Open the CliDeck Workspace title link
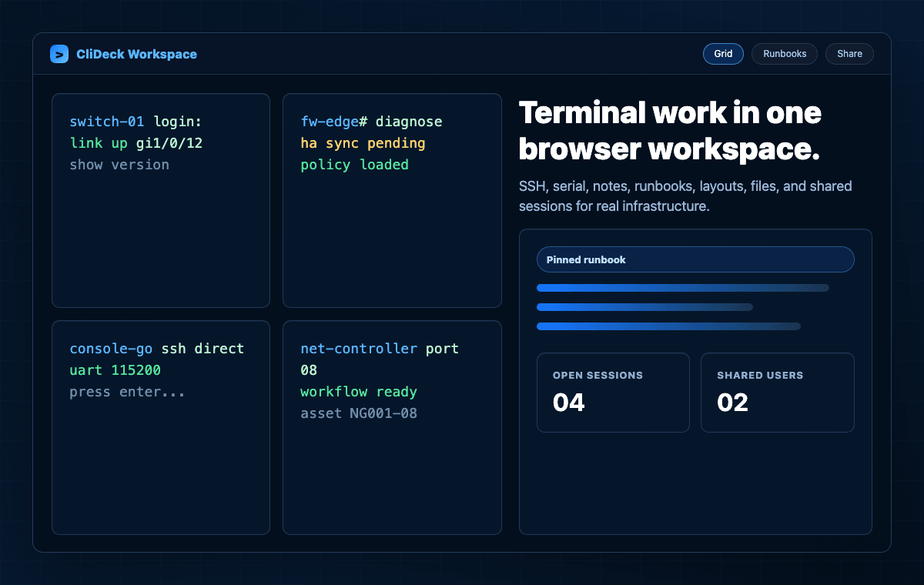 pos(136,54)
